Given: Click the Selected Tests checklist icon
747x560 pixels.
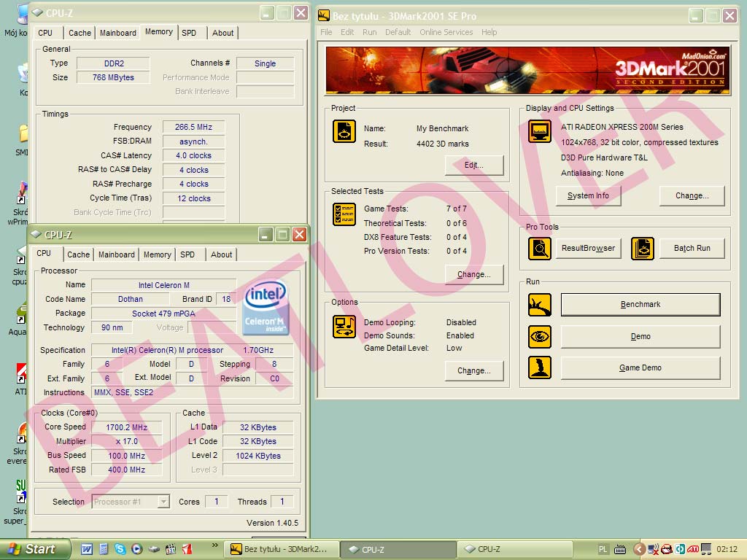Looking at the screenshot, I should [x=344, y=214].
